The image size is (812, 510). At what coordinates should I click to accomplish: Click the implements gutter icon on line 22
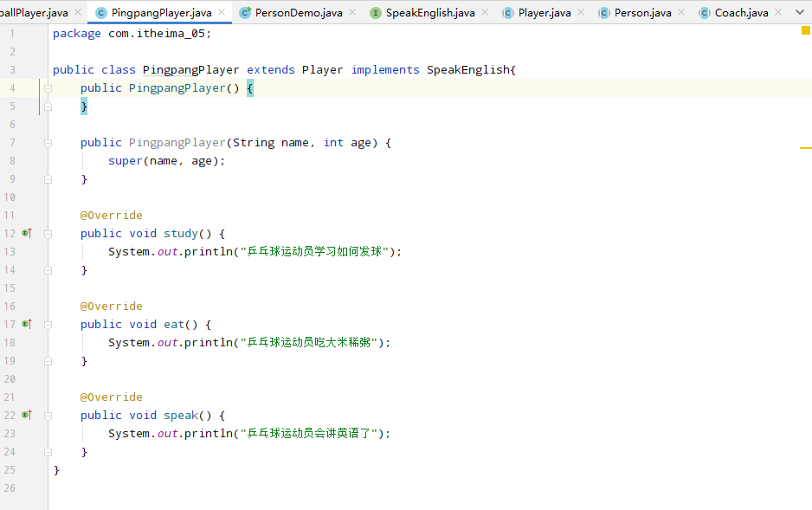click(x=27, y=415)
